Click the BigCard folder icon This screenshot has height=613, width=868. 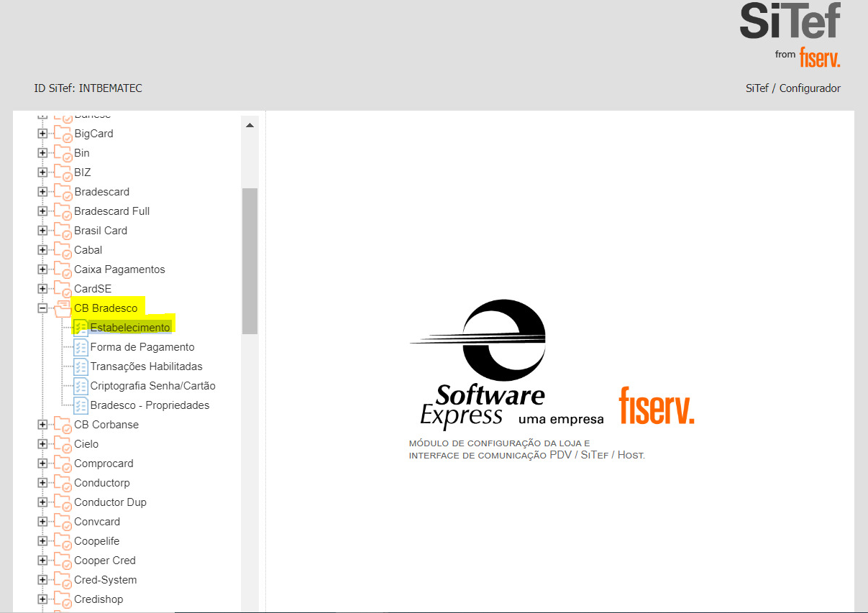click(63, 134)
